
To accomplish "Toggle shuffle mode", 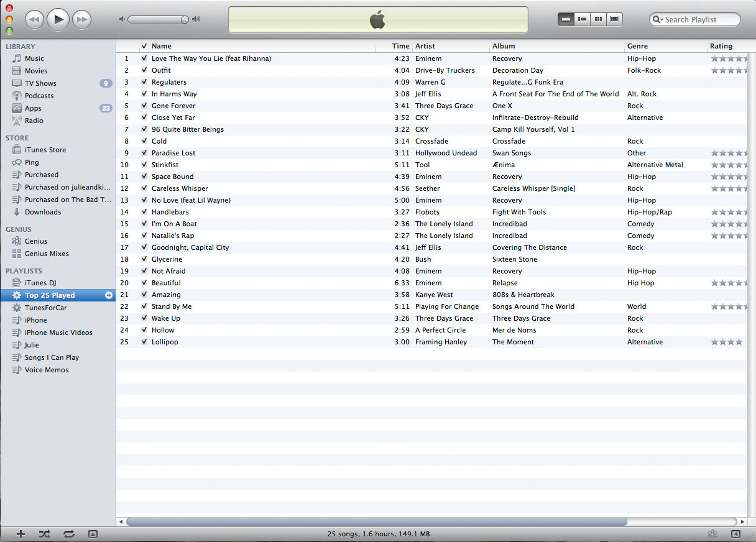I will click(x=44, y=534).
